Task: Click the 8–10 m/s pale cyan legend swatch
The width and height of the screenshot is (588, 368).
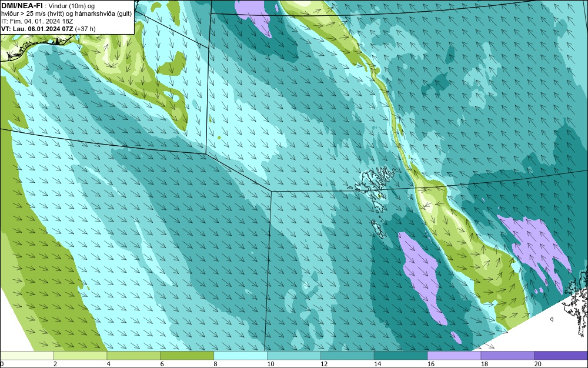Action: pos(240,356)
